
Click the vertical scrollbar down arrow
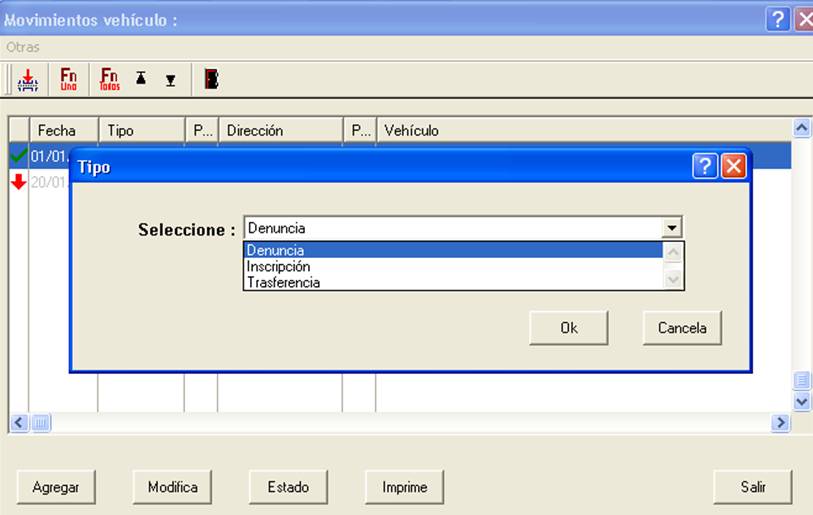[x=802, y=401]
